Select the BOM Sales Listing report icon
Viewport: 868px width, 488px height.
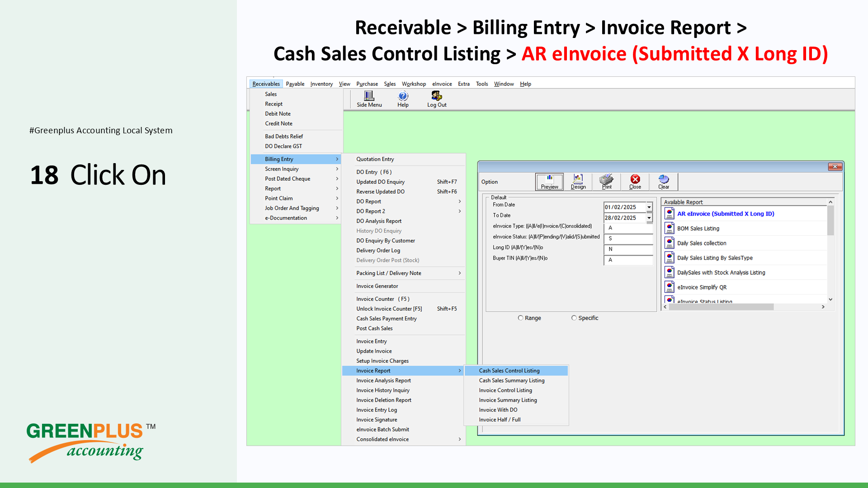tap(670, 229)
